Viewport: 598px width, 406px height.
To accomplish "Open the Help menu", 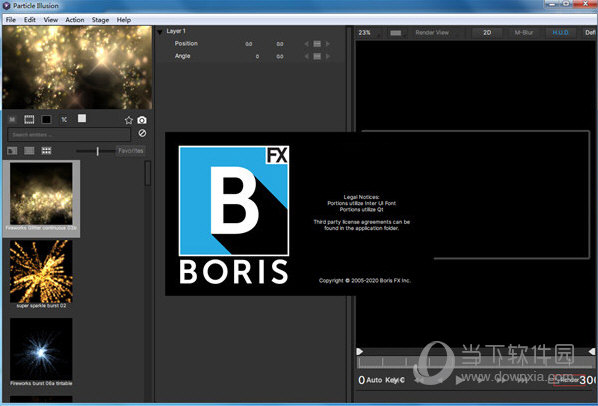I will (x=124, y=20).
